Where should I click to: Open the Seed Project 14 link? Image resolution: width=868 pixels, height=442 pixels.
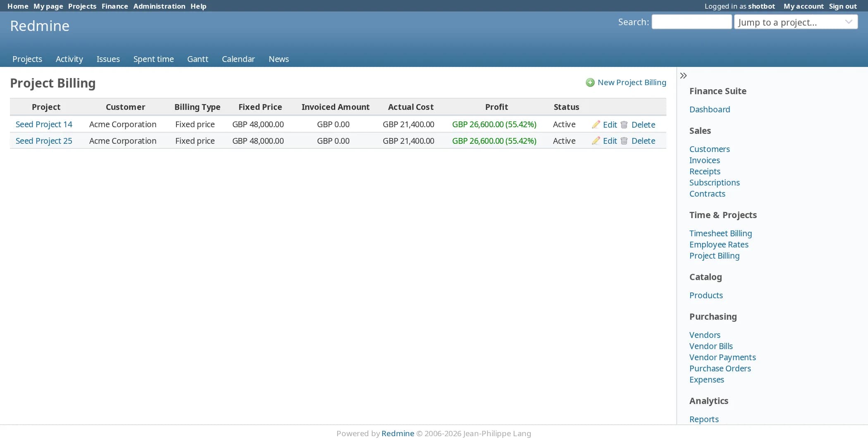pyautogui.click(x=44, y=124)
